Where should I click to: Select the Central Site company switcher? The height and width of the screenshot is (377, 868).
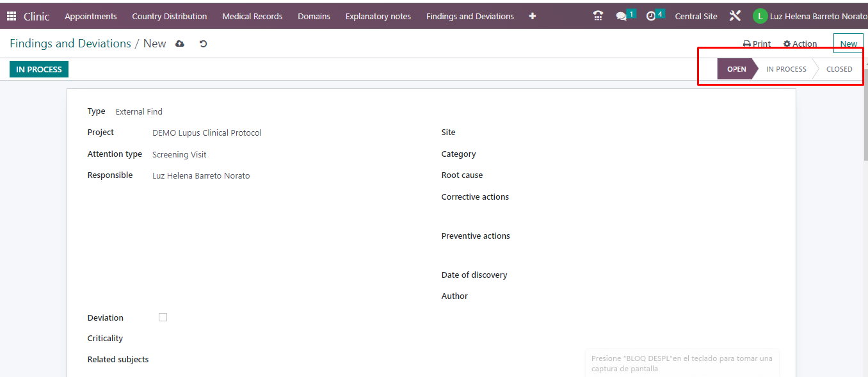[x=696, y=17]
